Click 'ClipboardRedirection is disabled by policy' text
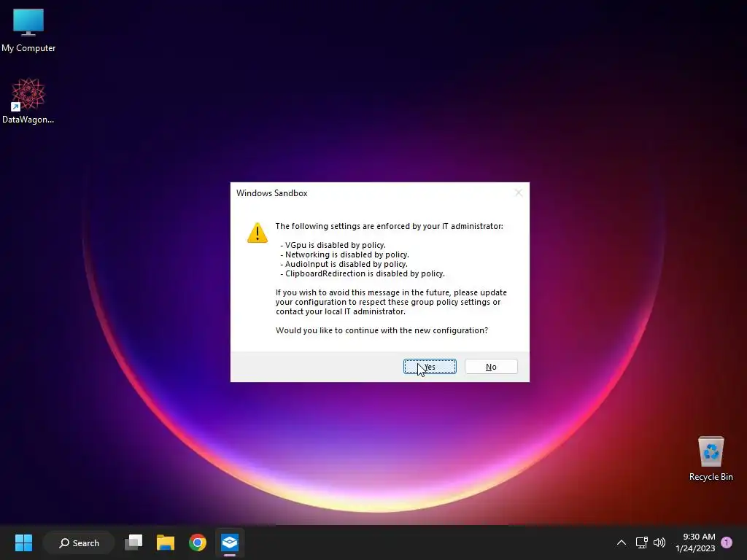Viewport: 747px width, 560px height. (x=363, y=274)
